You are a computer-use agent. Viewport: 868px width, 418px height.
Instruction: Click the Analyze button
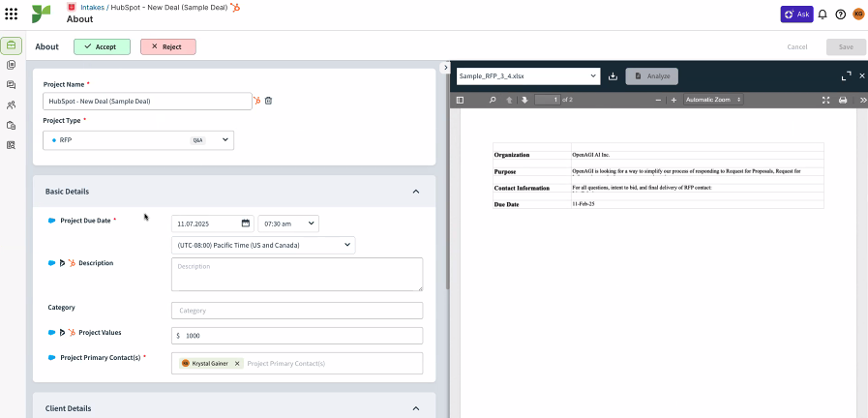coord(651,76)
